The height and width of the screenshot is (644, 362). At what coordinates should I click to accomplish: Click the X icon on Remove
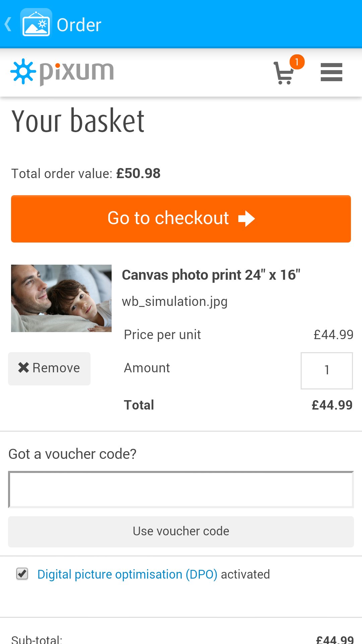[x=23, y=368]
